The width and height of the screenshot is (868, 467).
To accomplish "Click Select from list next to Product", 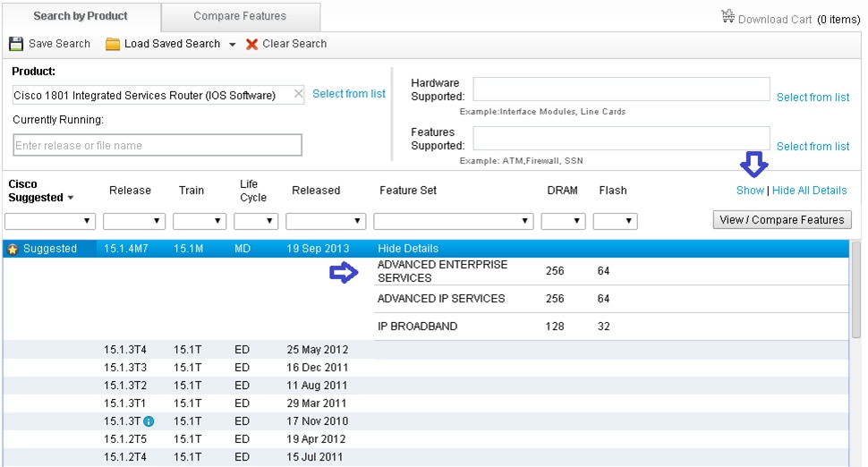I will (x=349, y=94).
